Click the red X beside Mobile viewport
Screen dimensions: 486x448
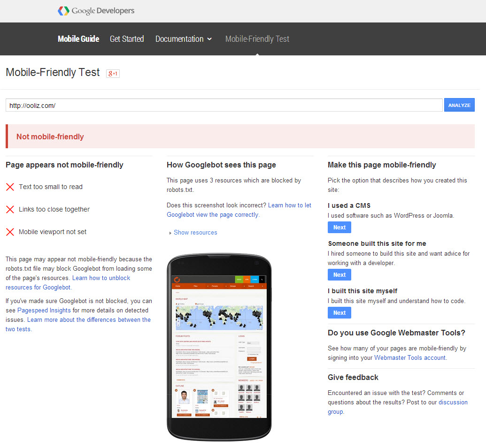(10, 232)
